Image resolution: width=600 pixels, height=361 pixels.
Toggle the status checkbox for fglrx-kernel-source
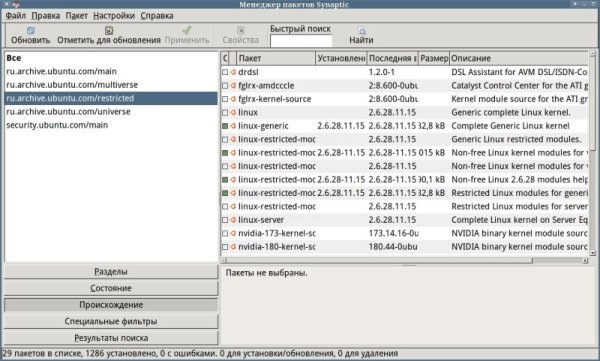[x=225, y=99]
